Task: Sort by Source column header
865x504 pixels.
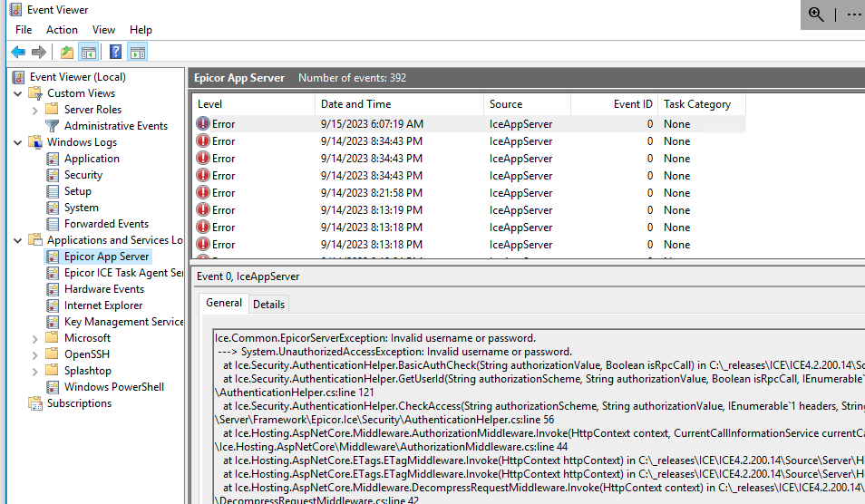Action: [x=528, y=103]
